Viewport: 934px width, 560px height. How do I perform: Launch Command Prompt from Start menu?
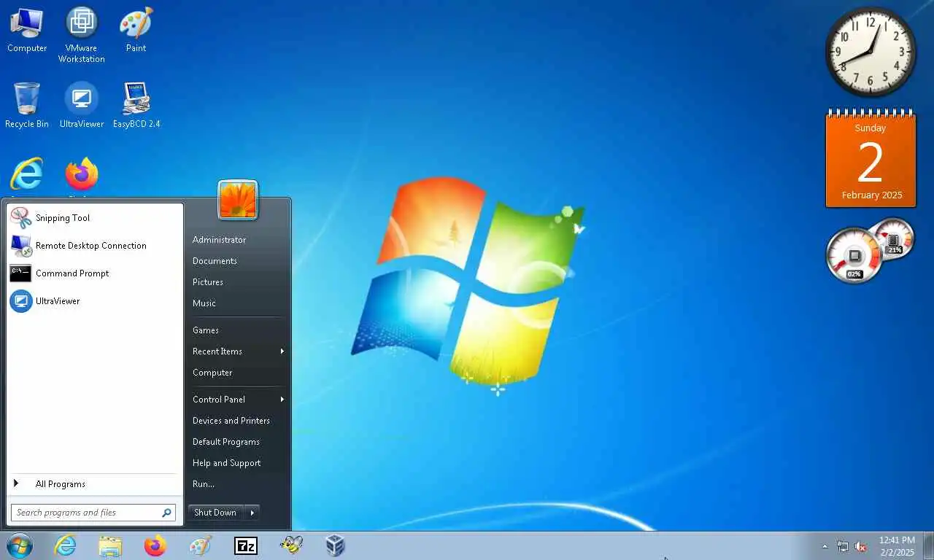[95, 273]
